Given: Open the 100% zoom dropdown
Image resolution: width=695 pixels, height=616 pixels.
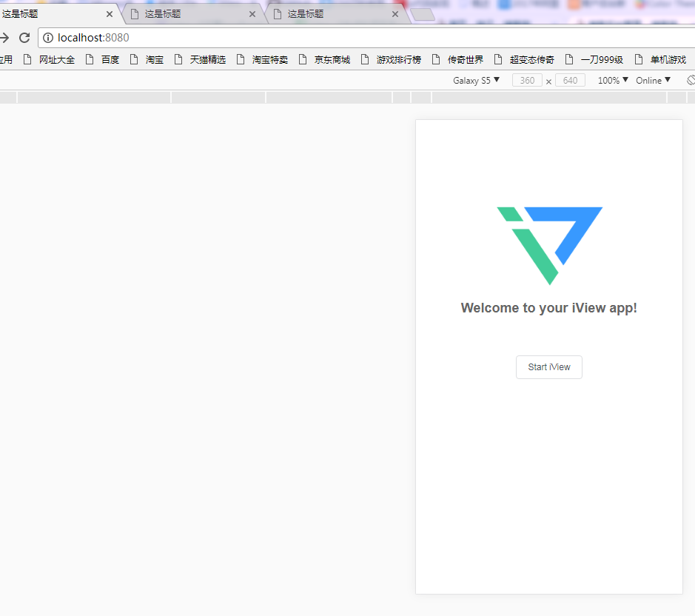Looking at the screenshot, I should point(613,80).
